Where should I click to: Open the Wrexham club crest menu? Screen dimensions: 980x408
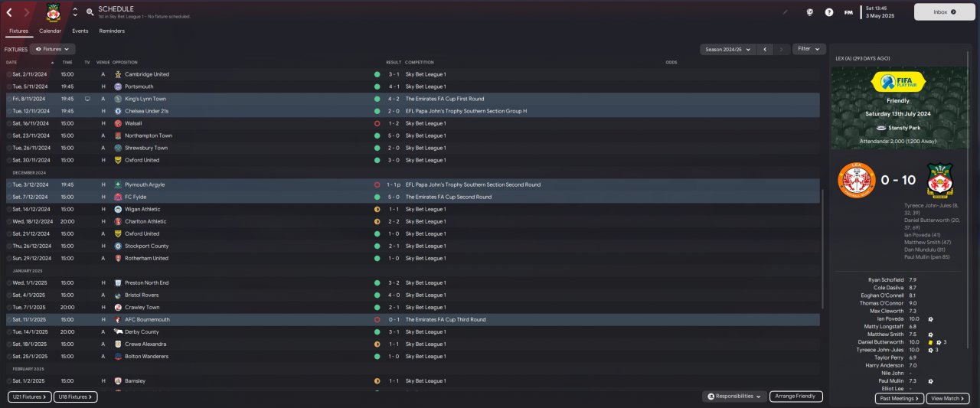53,11
